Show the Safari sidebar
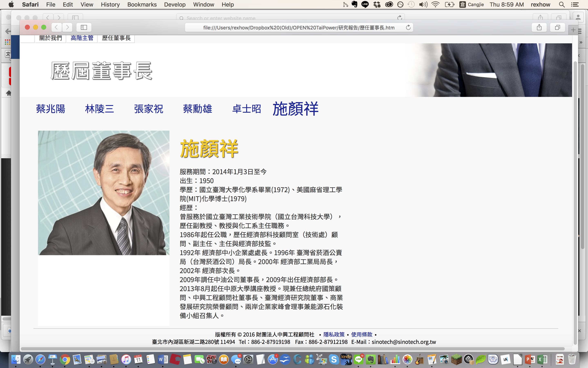 coord(84,27)
